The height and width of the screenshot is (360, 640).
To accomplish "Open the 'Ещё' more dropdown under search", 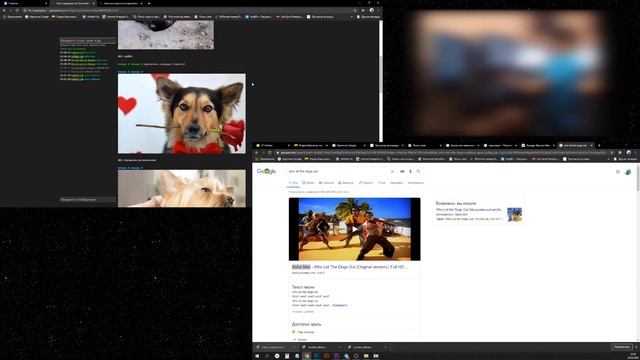I will tap(381, 183).
